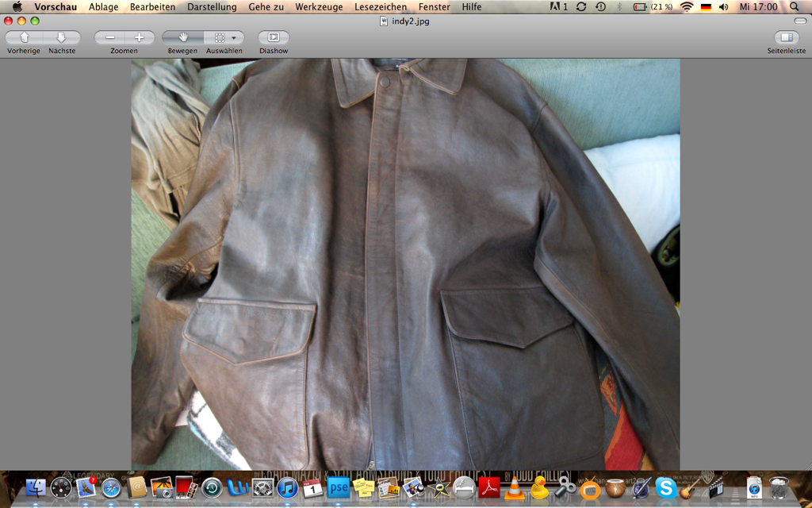This screenshot has width=812, height=508.
Task: Zoom in with the plus button
Action: [x=140, y=37]
